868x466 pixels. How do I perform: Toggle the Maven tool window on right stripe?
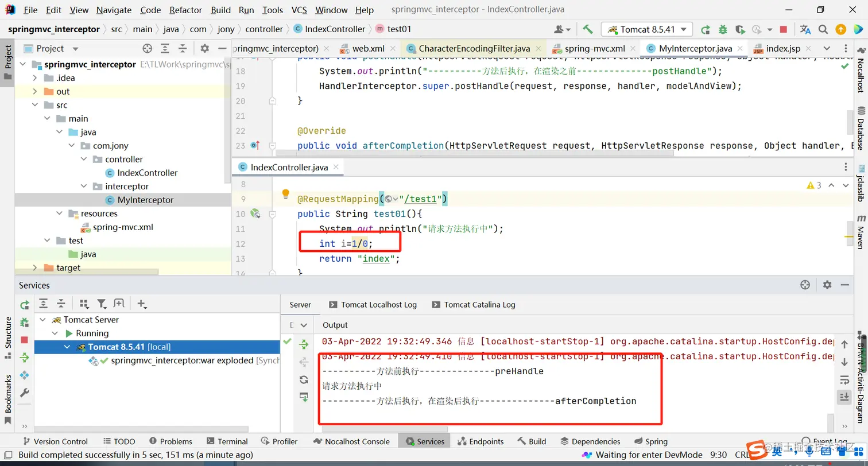(x=861, y=231)
